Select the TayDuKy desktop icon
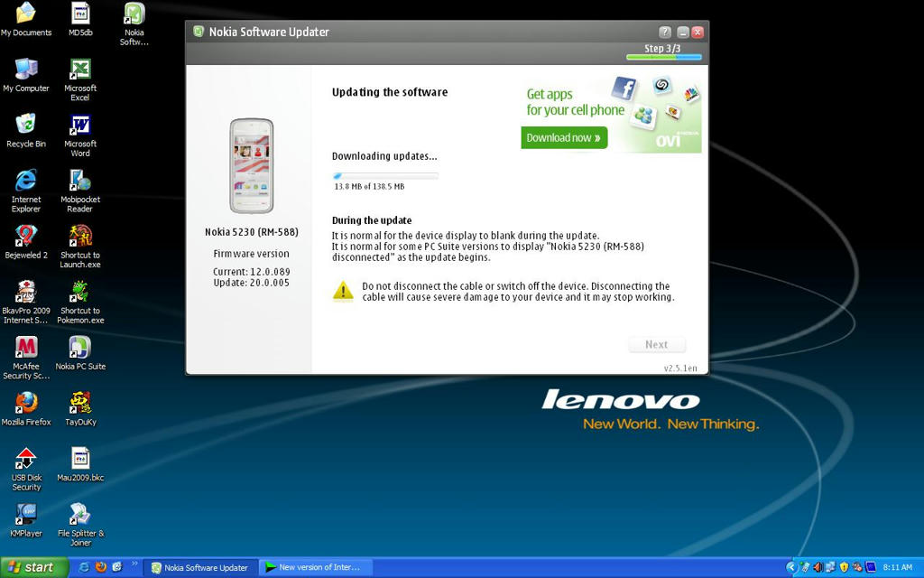The width and height of the screenshot is (924, 578). coord(80,409)
